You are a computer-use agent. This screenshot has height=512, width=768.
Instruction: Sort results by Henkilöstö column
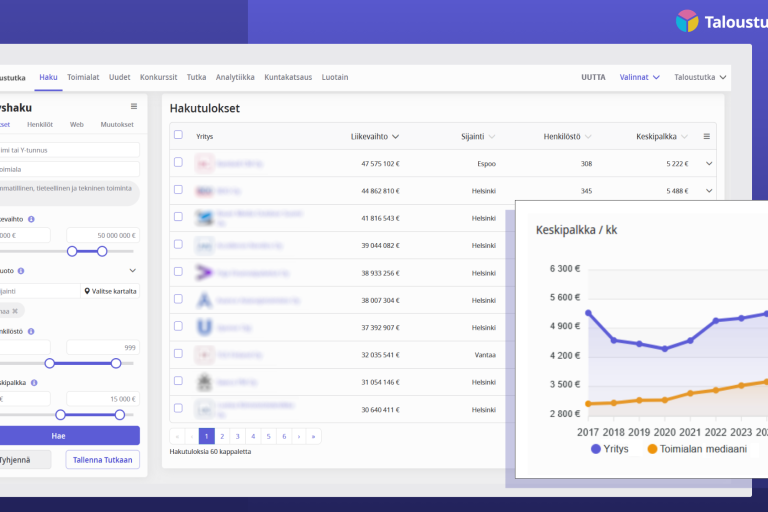click(567, 136)
